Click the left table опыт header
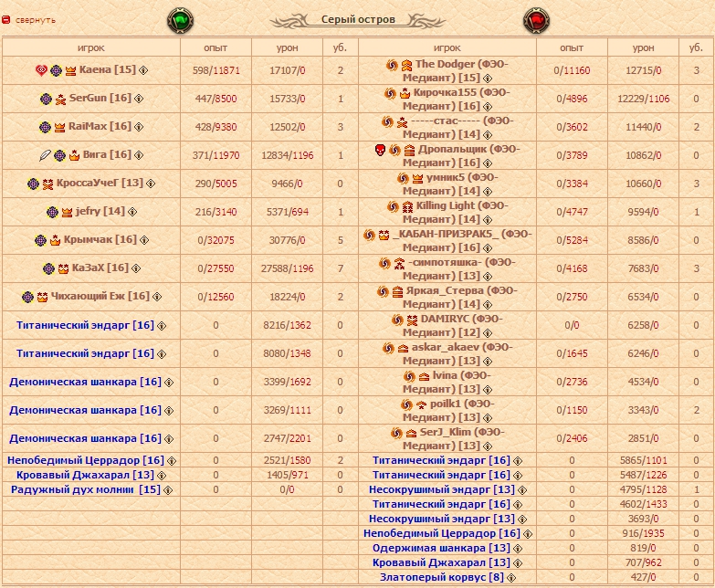The image size is (715, 588). tap(216, 47)
